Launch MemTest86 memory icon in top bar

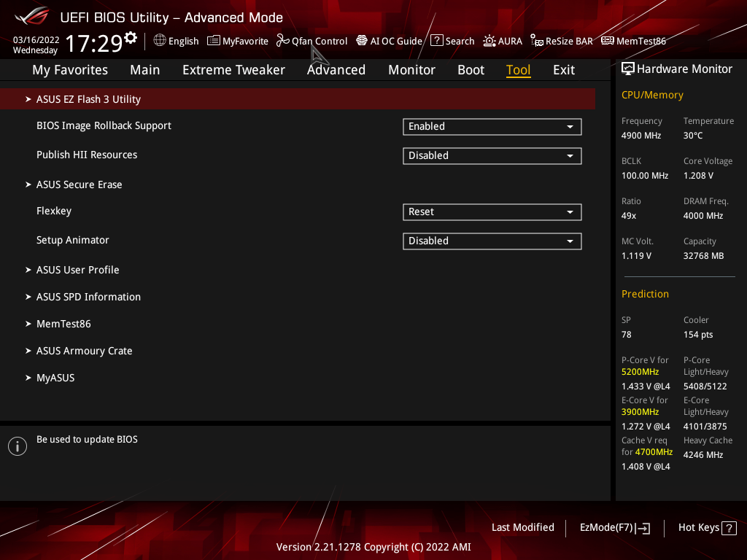(608, 41)
